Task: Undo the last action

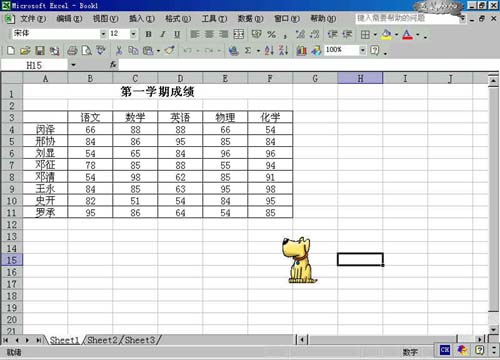Action: 187,51
